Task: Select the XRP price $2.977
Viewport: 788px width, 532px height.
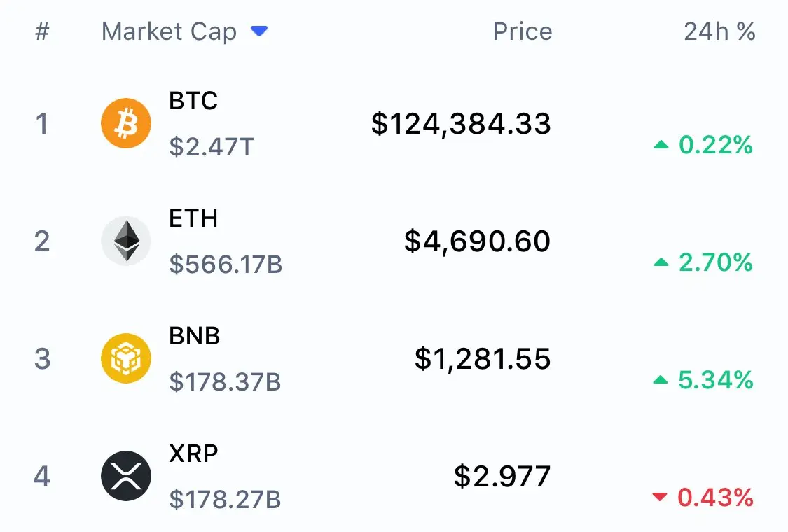Action: coord(502,476)
